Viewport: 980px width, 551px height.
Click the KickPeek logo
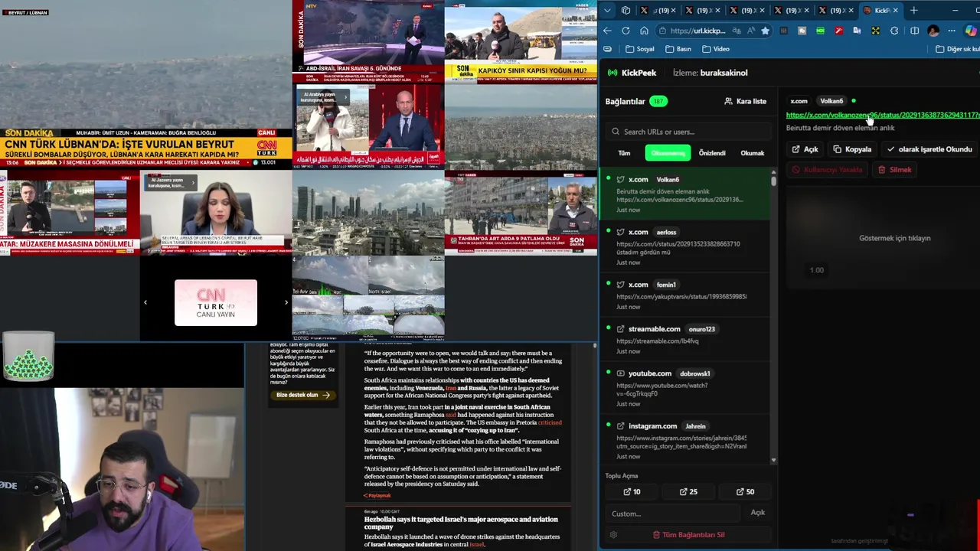(632, 73)
